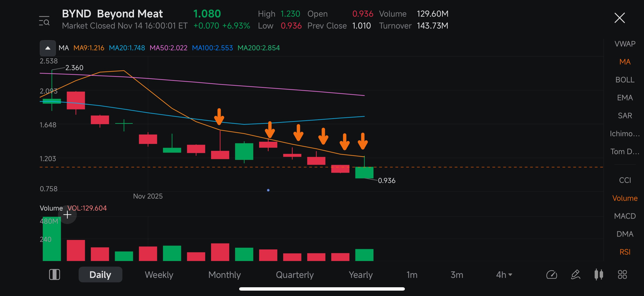Close the chart with X icon
The width and height of the screenshot is (644, 296).
pyautogui.click(x=620, y=18)
